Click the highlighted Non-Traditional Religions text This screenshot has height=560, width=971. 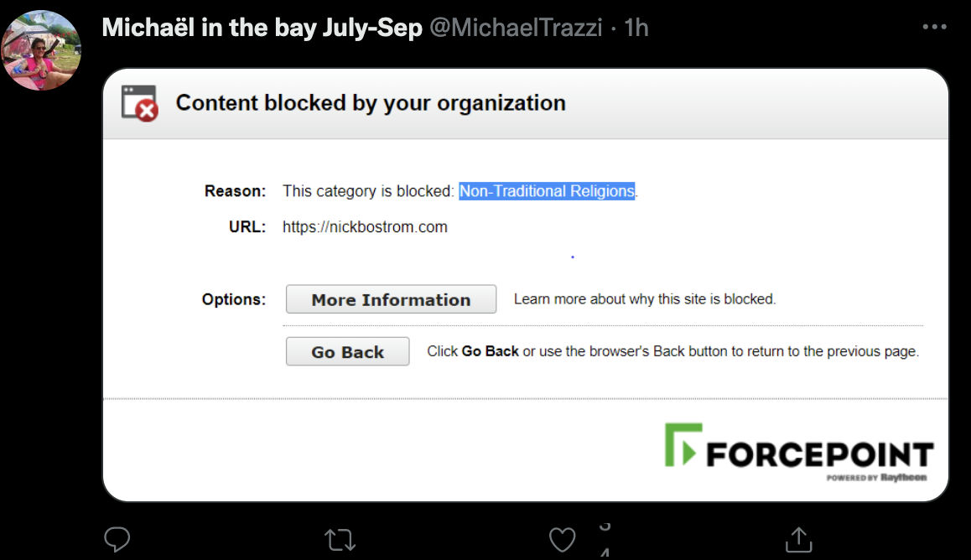547,191
